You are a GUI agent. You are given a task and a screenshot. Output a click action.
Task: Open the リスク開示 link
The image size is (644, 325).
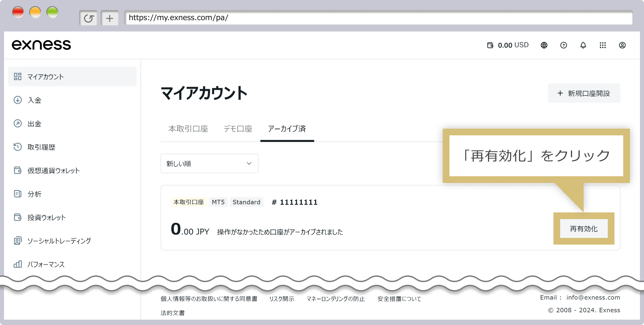pos(282,299)
